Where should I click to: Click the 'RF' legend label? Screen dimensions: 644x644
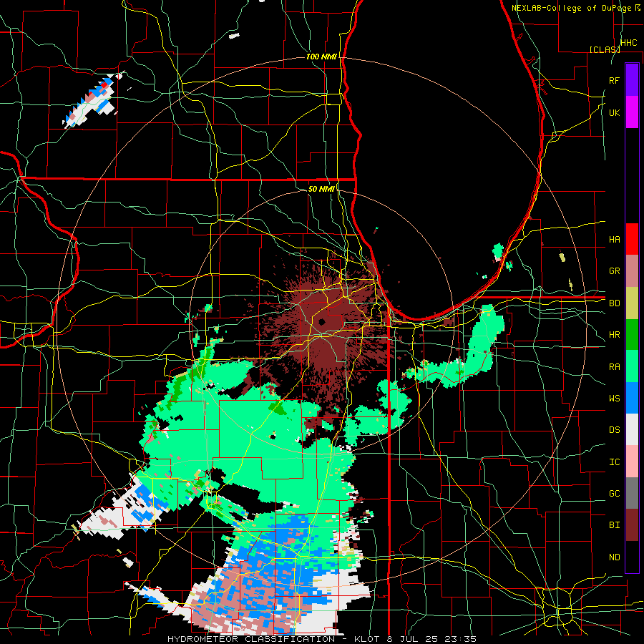614,80
